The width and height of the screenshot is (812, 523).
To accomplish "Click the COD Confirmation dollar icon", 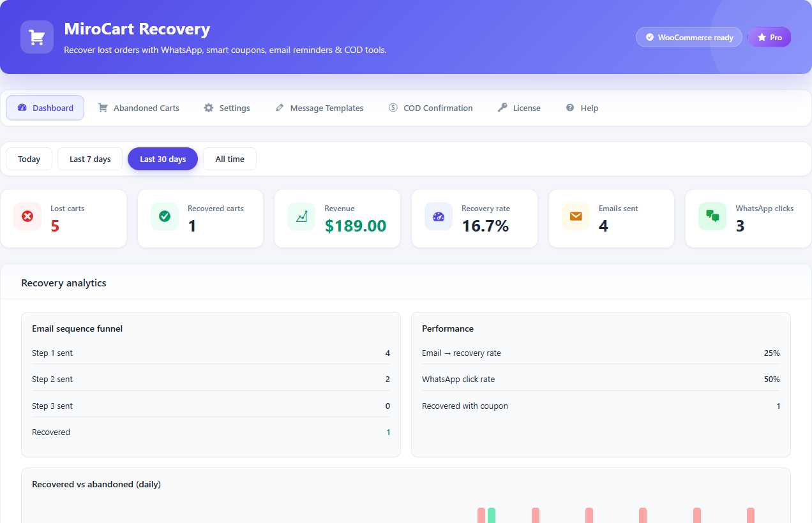I will coord(393,108).
